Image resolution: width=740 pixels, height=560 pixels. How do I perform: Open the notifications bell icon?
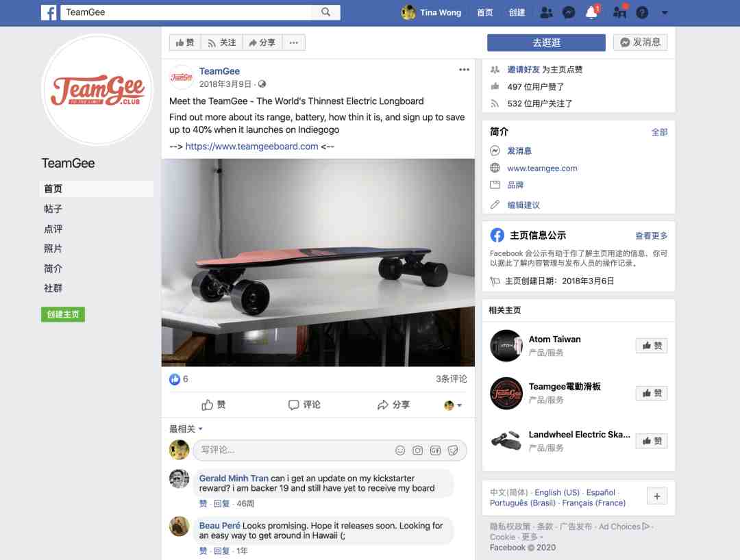[x=591, y=12]
